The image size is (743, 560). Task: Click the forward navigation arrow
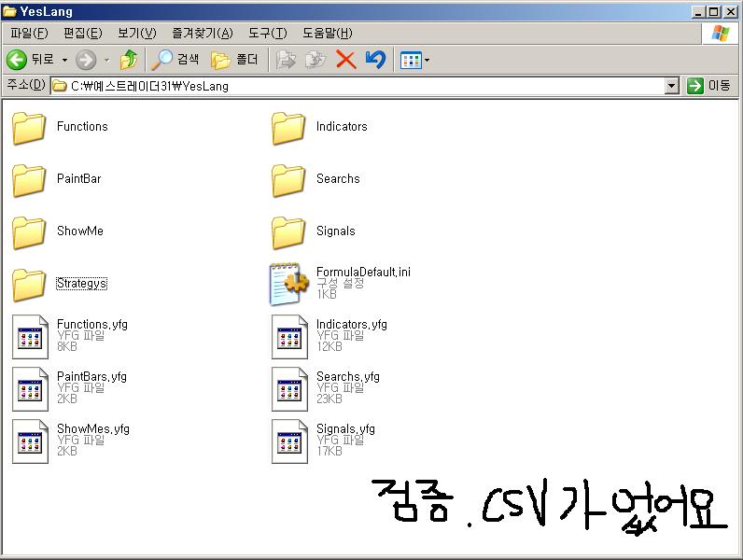point(86,60)
